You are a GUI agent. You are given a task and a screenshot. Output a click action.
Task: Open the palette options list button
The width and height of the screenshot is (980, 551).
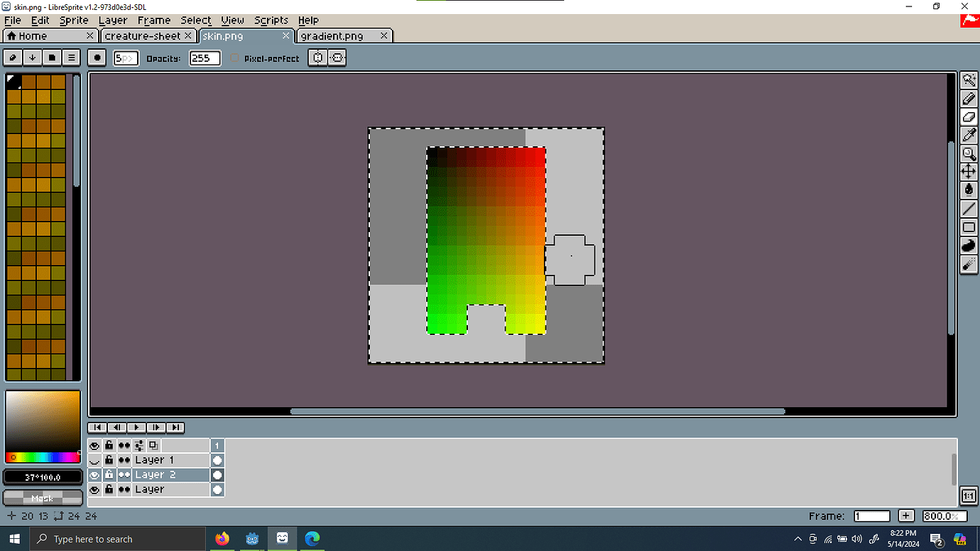[71, 58]
